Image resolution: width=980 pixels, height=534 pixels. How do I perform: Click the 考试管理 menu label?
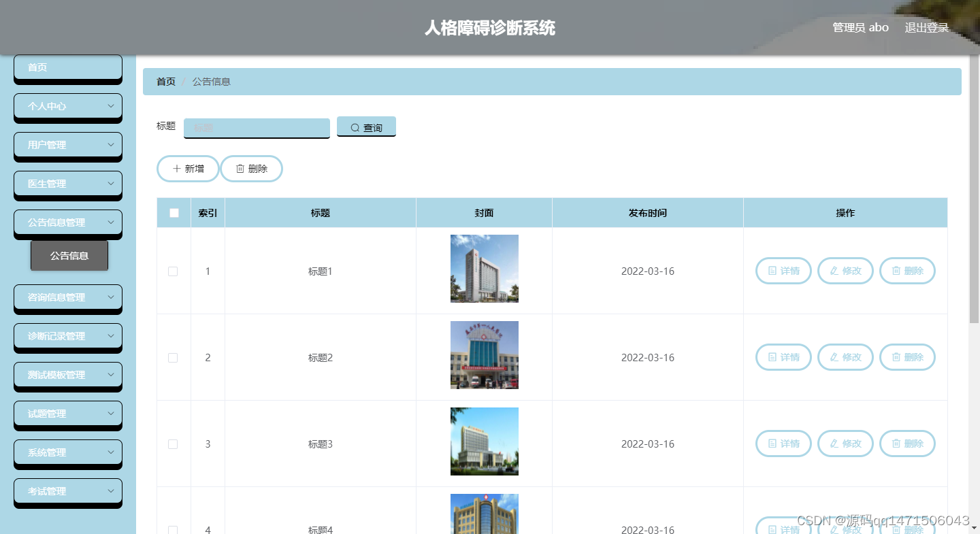coord(47,491)
